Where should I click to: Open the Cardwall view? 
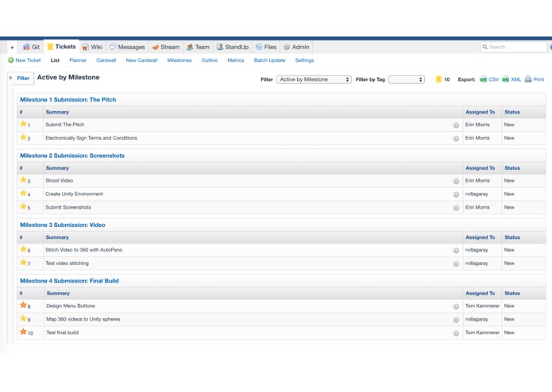tap(106, 60)
